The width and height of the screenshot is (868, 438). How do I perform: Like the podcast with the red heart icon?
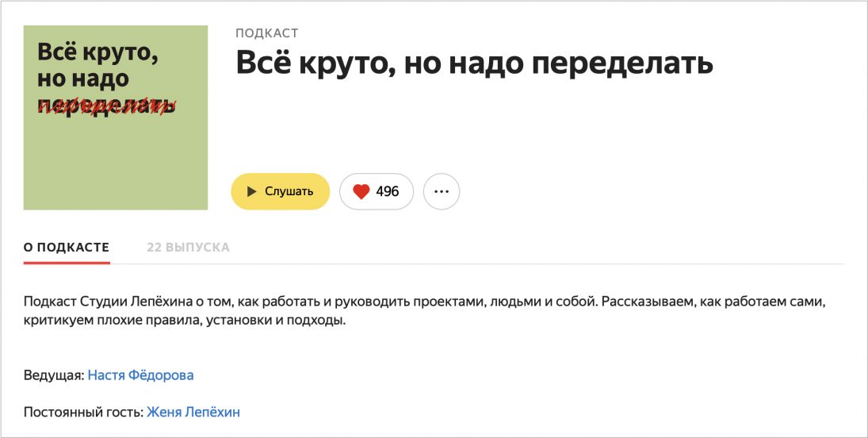pos(361,191)
